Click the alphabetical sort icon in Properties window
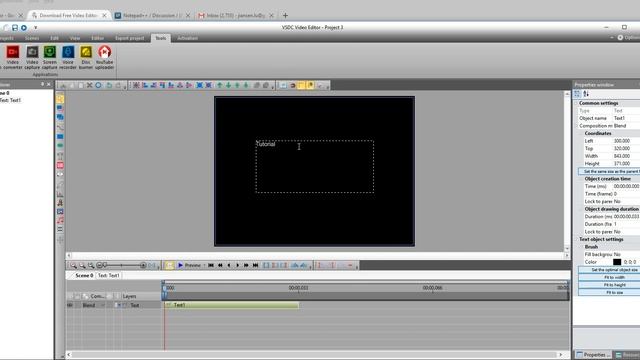 pyautogui.click(x=586, y=94)
